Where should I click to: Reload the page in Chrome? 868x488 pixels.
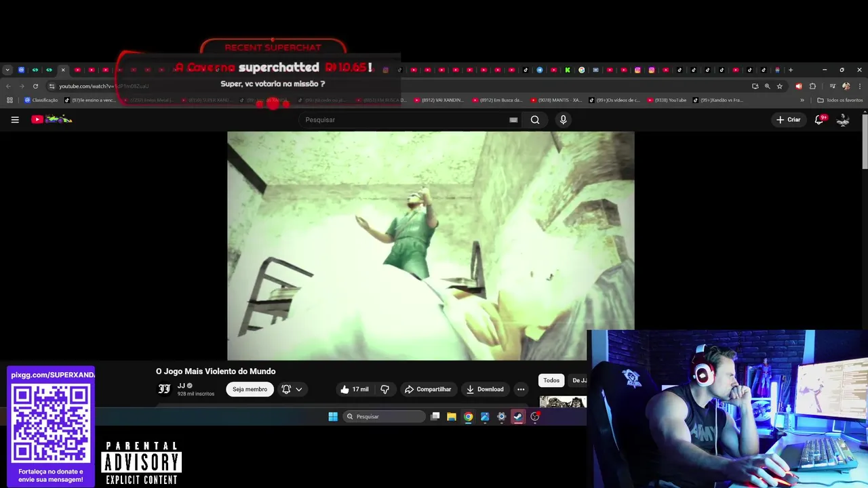tap(35, 86)
